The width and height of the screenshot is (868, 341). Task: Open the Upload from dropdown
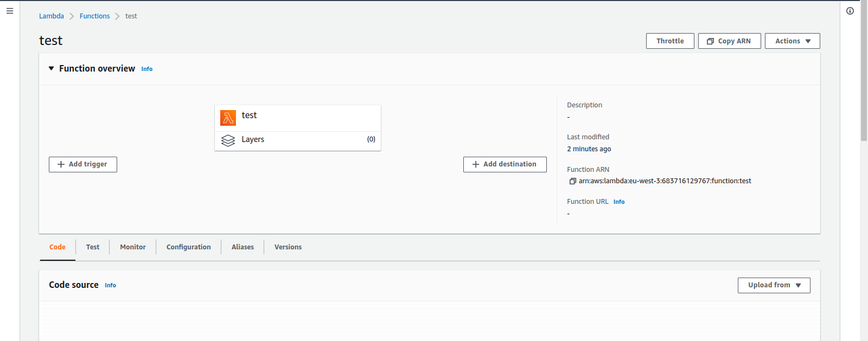(x=774, y=285)
